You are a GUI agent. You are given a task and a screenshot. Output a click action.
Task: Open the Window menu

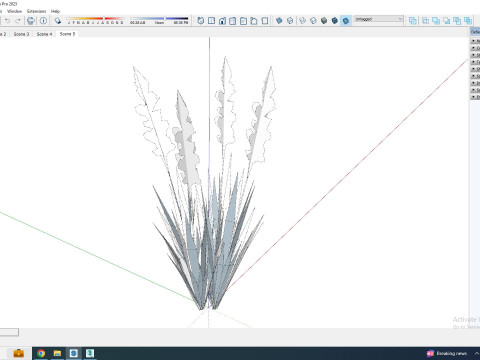pyautogui.click(x=14, y=11)
